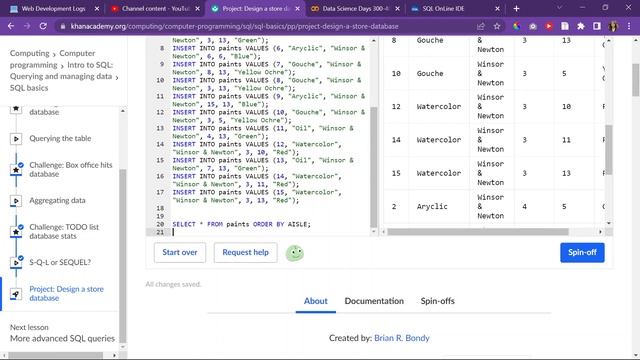Click the video icon for Querying the table

coord(16,139)
